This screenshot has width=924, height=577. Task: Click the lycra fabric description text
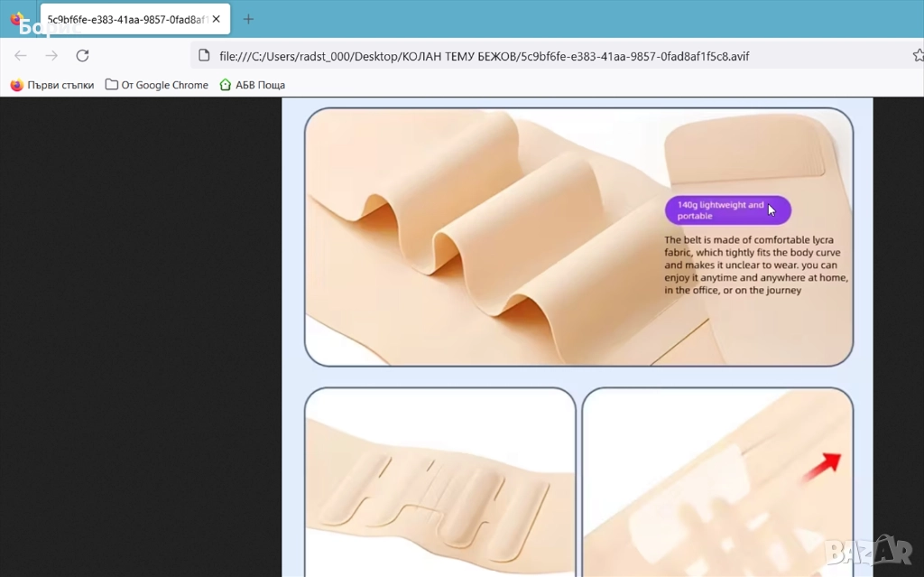pos(756,265)
